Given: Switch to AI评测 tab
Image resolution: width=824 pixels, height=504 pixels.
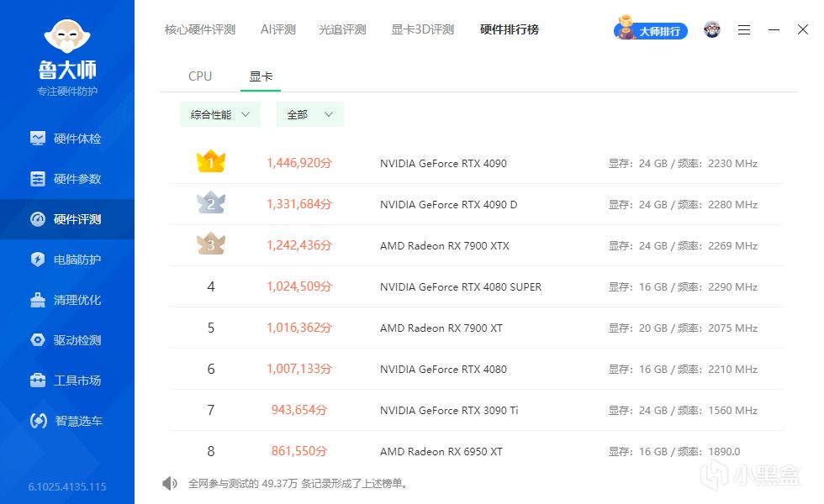Looking at the screenshot, I should 278,29.
